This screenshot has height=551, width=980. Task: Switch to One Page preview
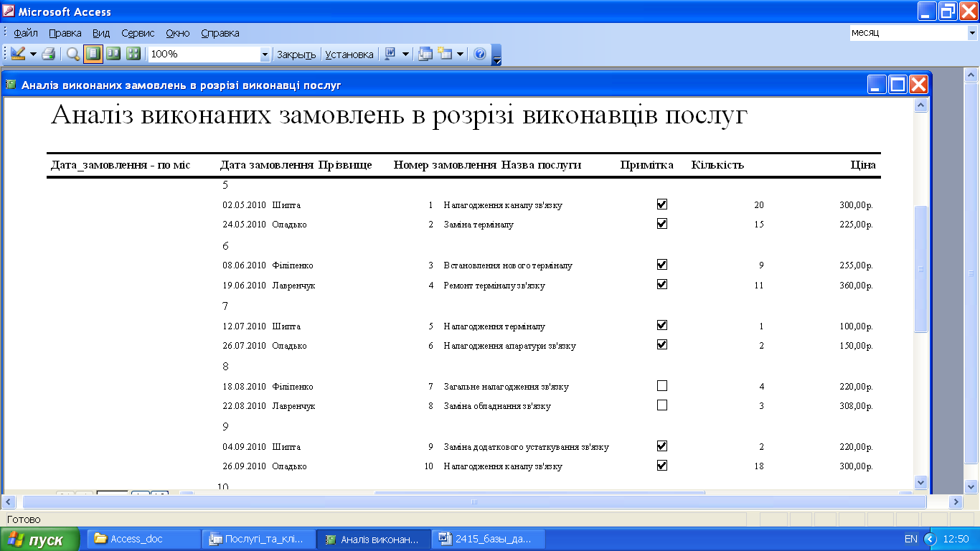93,54
